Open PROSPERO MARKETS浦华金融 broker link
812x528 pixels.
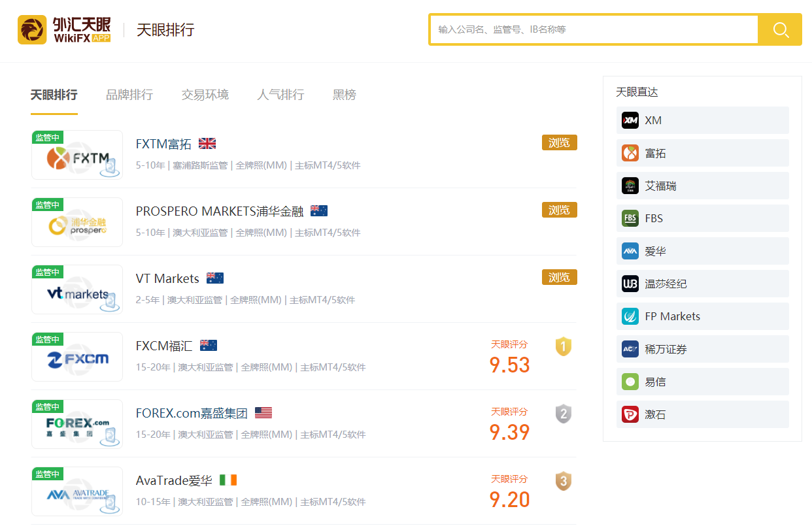[x=220, y=212]
